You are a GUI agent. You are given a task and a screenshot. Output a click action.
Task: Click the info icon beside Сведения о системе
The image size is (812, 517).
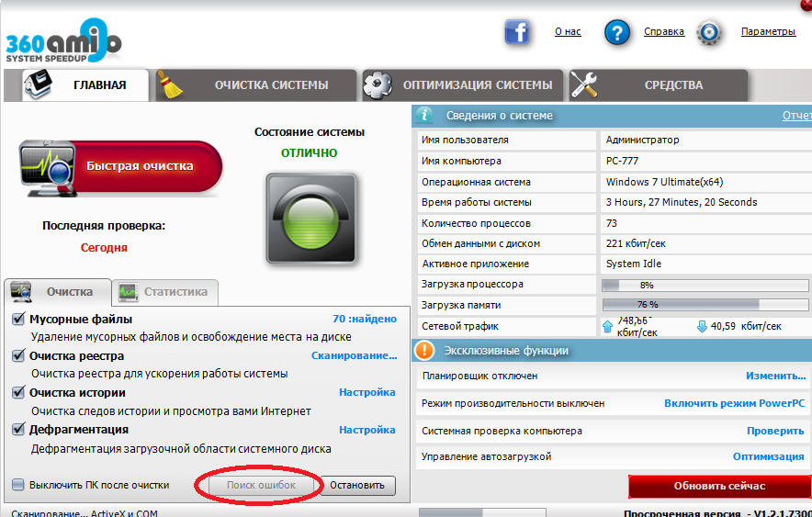425,115
